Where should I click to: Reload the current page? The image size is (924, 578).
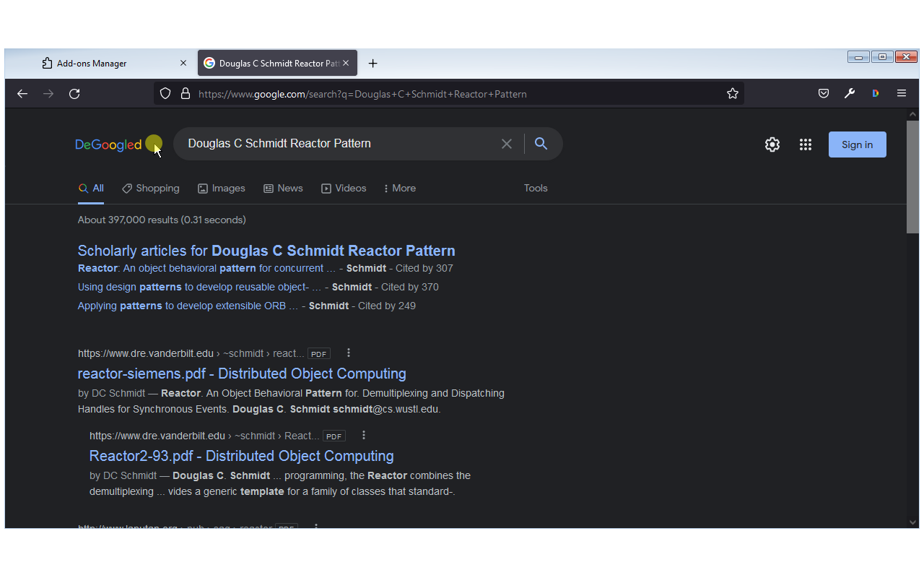74,94
